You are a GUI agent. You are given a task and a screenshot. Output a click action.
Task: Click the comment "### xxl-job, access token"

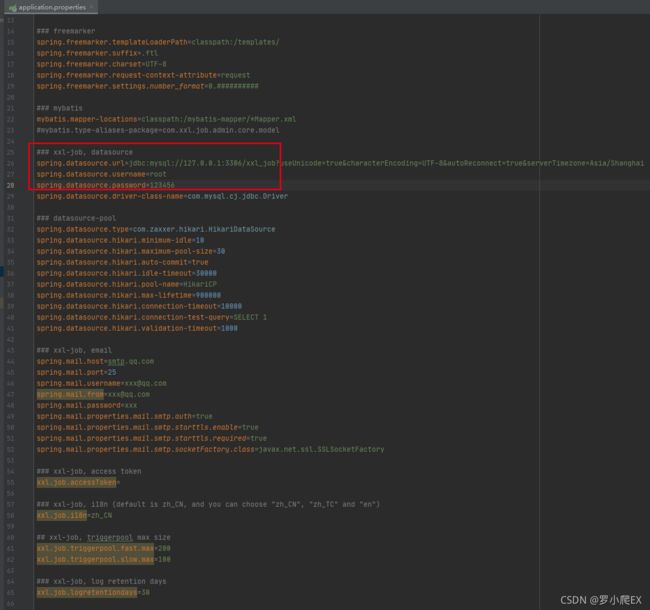pyautogui.click(x=89, y=471)
